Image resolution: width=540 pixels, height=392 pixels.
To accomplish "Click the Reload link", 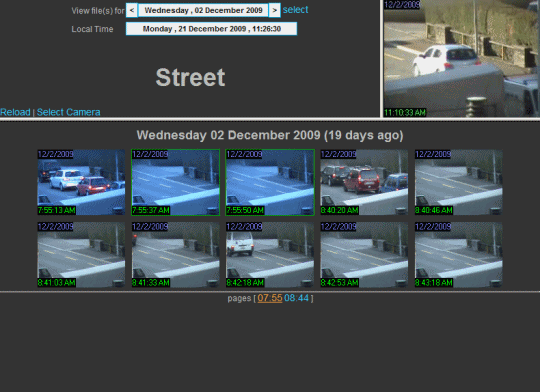I will click(15, 112).
